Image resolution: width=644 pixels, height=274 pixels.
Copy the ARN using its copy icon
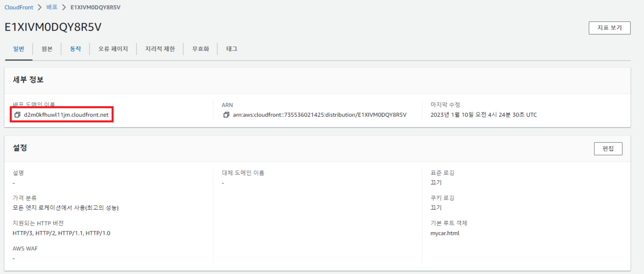click(226, 115)
